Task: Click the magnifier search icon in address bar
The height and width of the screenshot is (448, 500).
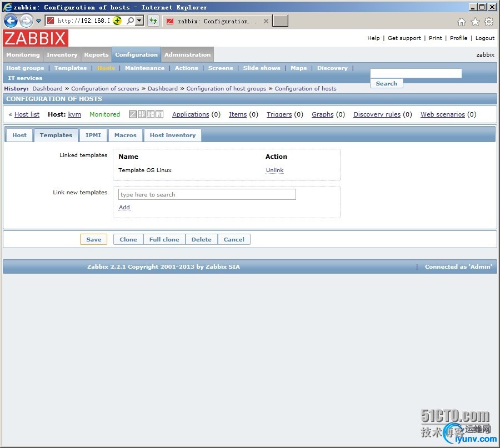Action: point(130,21)
